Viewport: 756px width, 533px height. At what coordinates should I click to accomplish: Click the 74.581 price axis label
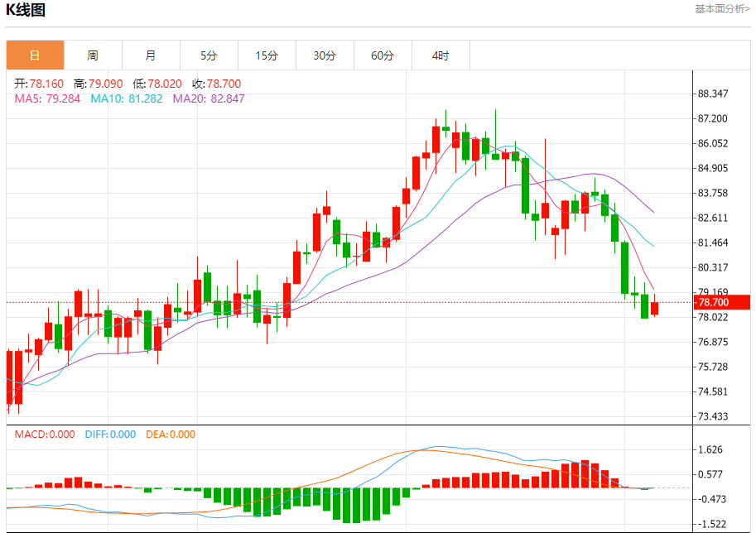click(713, 391)
